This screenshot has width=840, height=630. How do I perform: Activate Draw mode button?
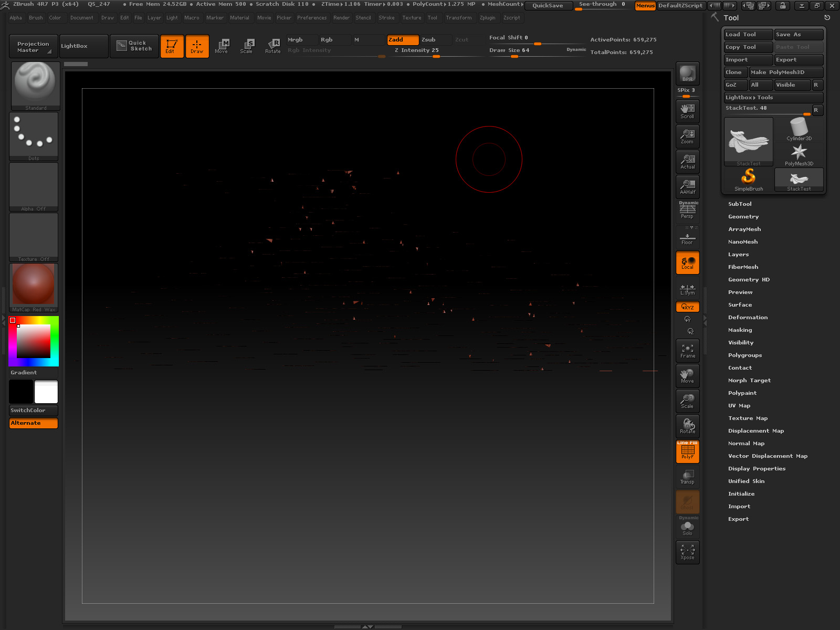[x=197, y=46]
